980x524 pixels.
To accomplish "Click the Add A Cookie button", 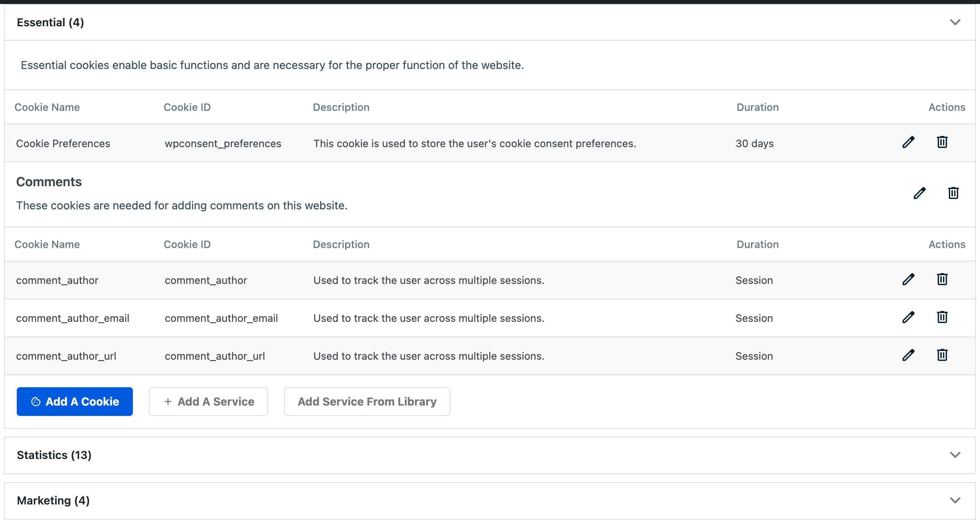I will point(75,402).
